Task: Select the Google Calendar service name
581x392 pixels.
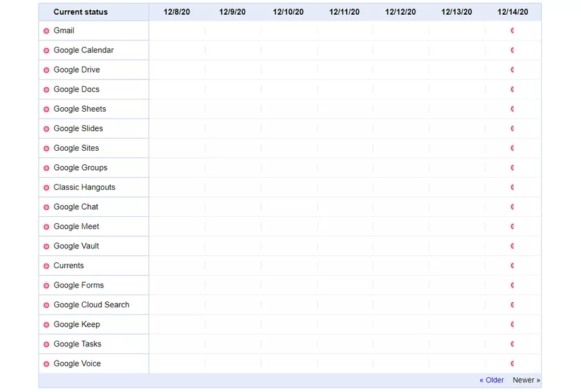Action: click(x=83, y=50)
